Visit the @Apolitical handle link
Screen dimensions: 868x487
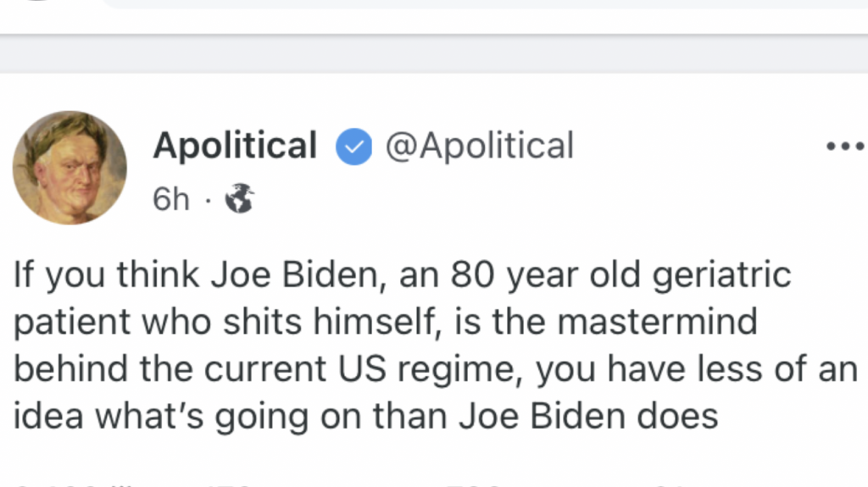(x=480, y=146)
